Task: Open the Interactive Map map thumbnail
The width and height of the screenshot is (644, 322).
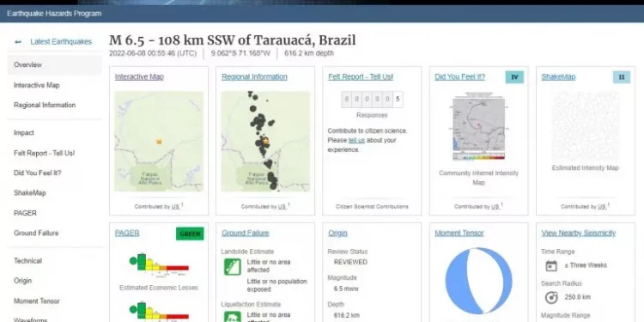Action: pyautogui.click(x=159, y=142)
